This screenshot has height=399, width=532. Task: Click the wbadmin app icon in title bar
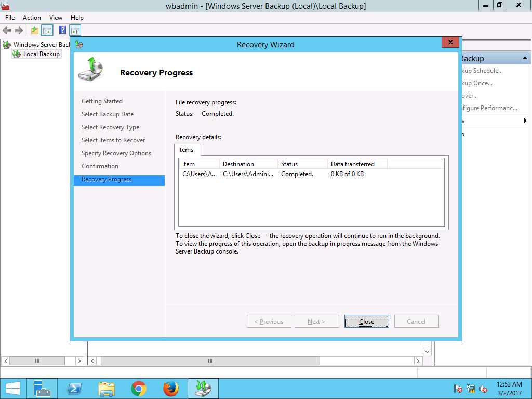click(x=5, y=6)
